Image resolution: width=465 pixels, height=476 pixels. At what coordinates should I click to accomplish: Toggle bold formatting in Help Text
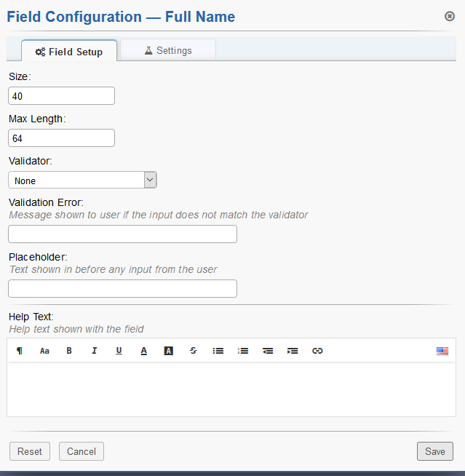pyautogui.click(x=69, y=351)
